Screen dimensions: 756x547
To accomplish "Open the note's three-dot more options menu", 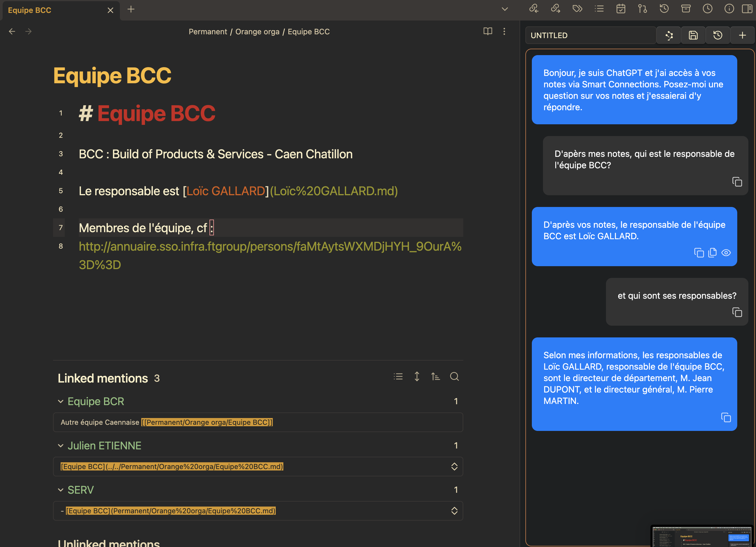I will [x=504, y=31].
